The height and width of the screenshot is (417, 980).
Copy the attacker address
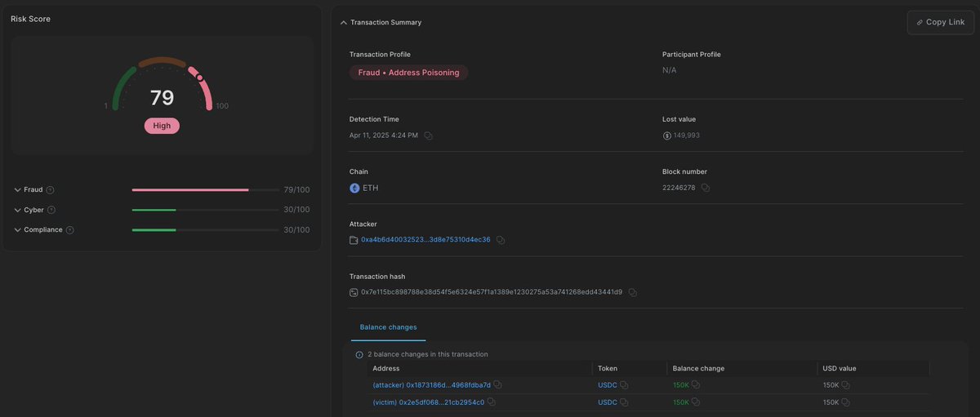(501, 240)
